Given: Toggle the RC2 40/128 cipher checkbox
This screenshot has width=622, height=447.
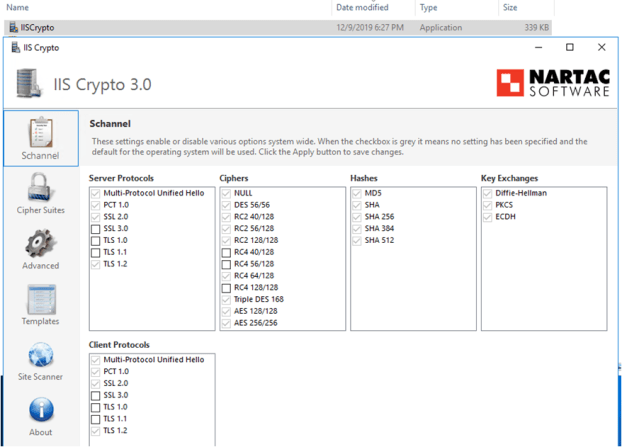Looking at the screenshot, I should (x=226, y=217).
